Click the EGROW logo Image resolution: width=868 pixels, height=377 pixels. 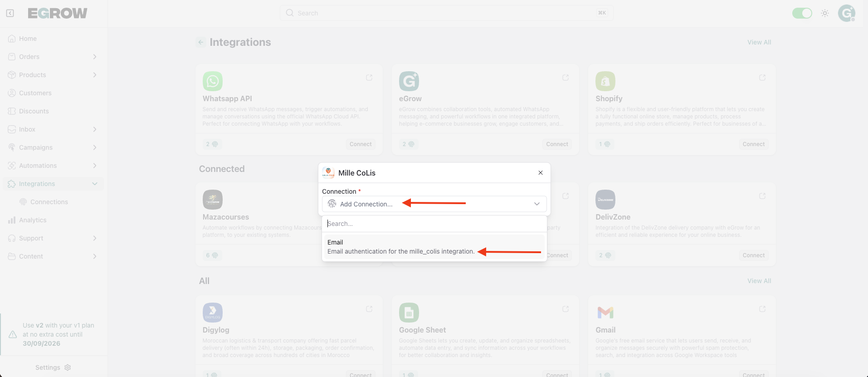tap(58, 13)
